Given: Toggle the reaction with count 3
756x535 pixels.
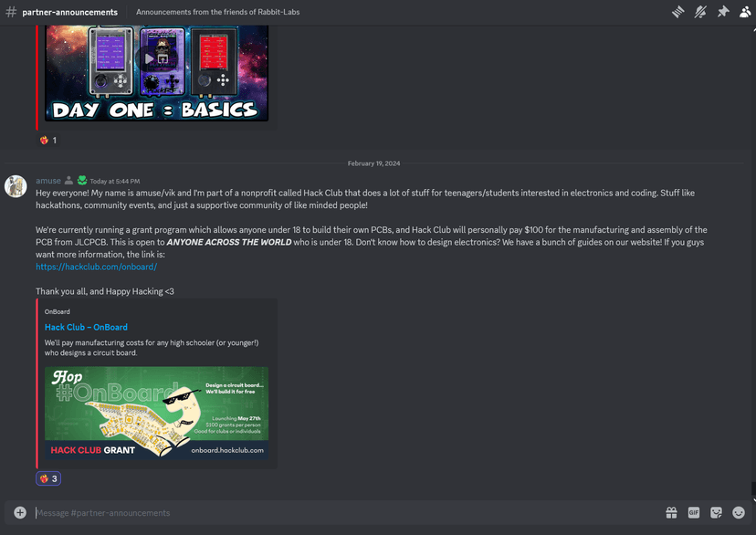Looking at the screenshot, I should [x=48, y=478].
